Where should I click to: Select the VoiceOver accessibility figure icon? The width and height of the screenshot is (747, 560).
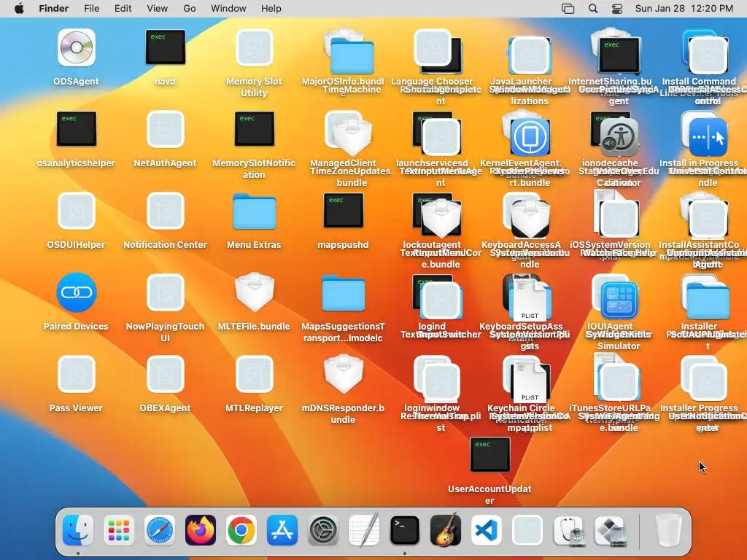pos(619,137)
